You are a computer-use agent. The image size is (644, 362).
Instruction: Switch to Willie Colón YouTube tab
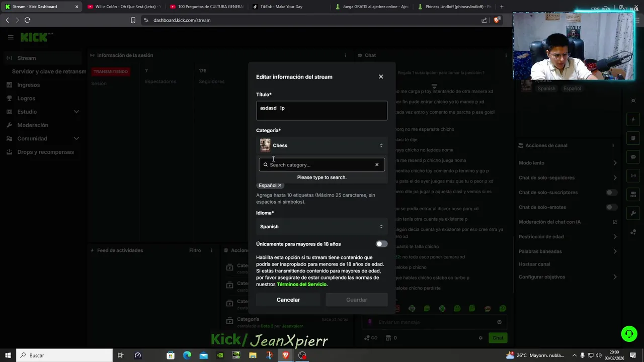[x=124, y=7]
